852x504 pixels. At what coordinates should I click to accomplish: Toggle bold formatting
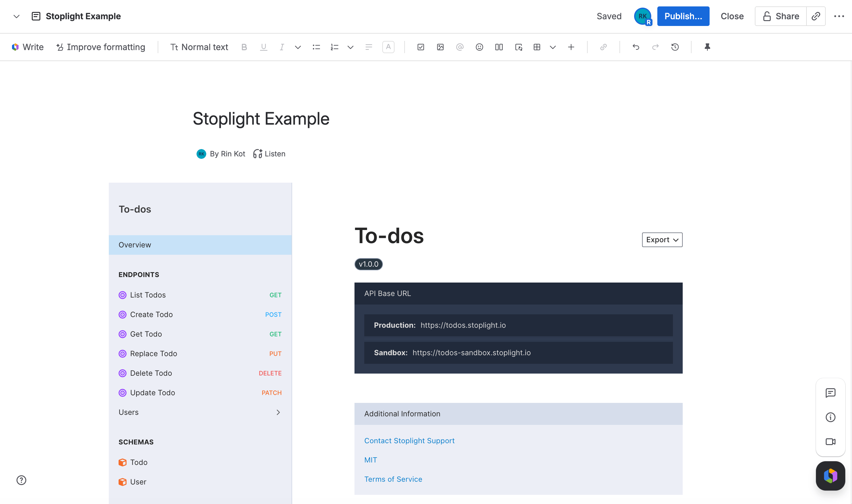point(244,47)
